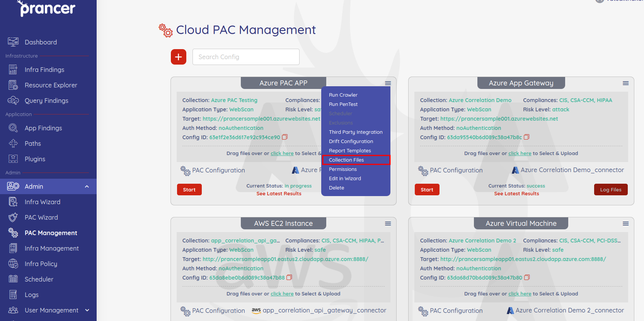Click the Azure connector icon in Azure App Gateway

515,170
